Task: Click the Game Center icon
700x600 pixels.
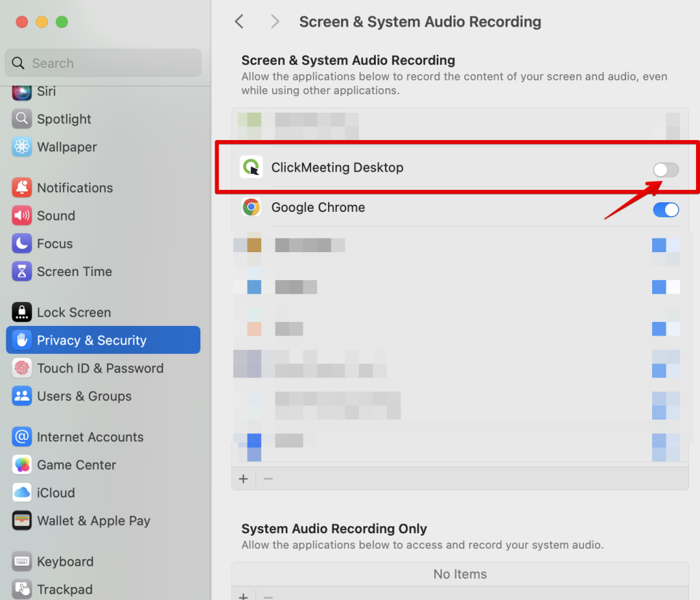Action: [x=21, y=465]
